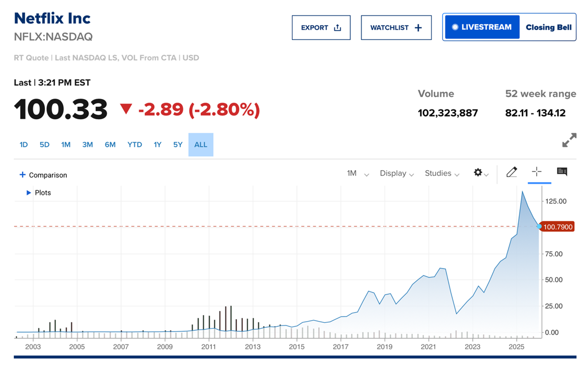Expand the Plots disclosure triangle
588x365 pixels.
click(x=29, y=193)
